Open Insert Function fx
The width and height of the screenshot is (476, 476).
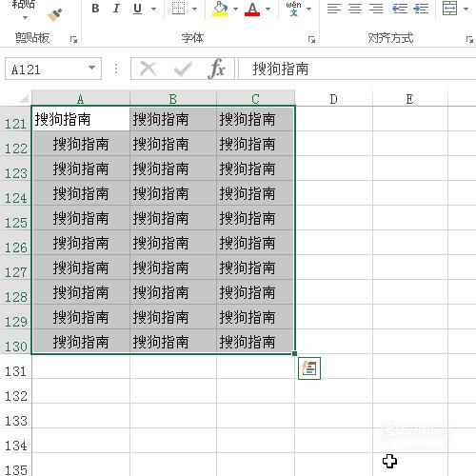217,69
